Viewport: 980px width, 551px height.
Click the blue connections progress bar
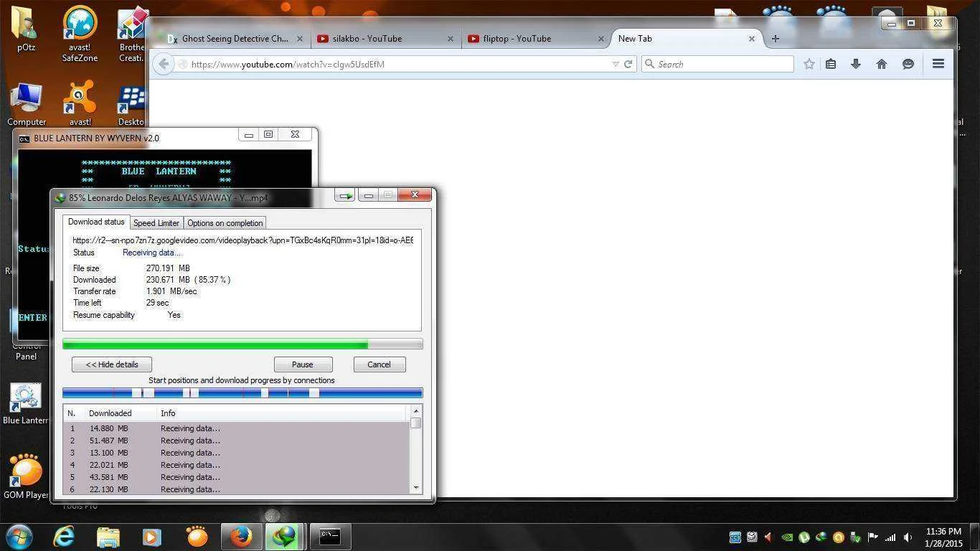tap(242, 392)
